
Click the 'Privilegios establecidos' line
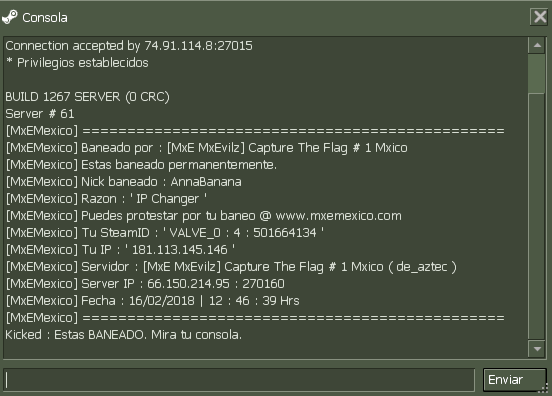(77, 63)
